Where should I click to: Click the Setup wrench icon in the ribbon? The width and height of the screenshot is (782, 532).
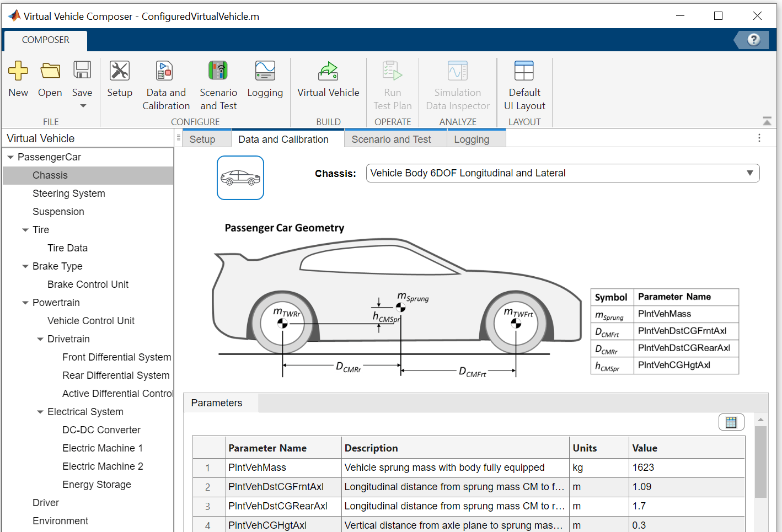pyautogui.click(x=120, y=71)
